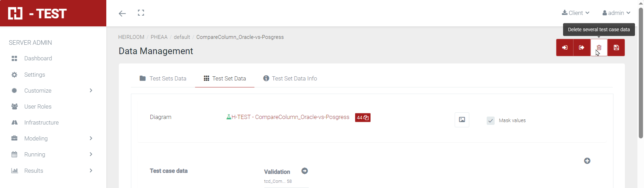
Task: Toggle fullscreen mode icon
Action: (141, 13)
